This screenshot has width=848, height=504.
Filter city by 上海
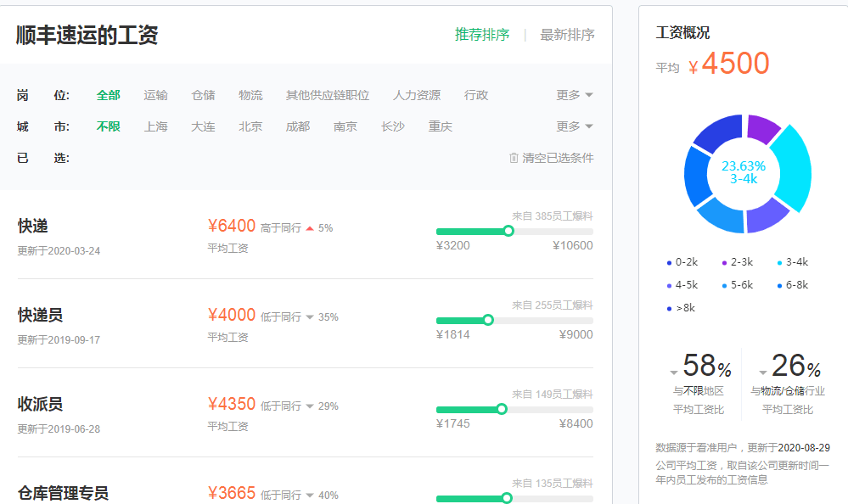coord(155,126)
